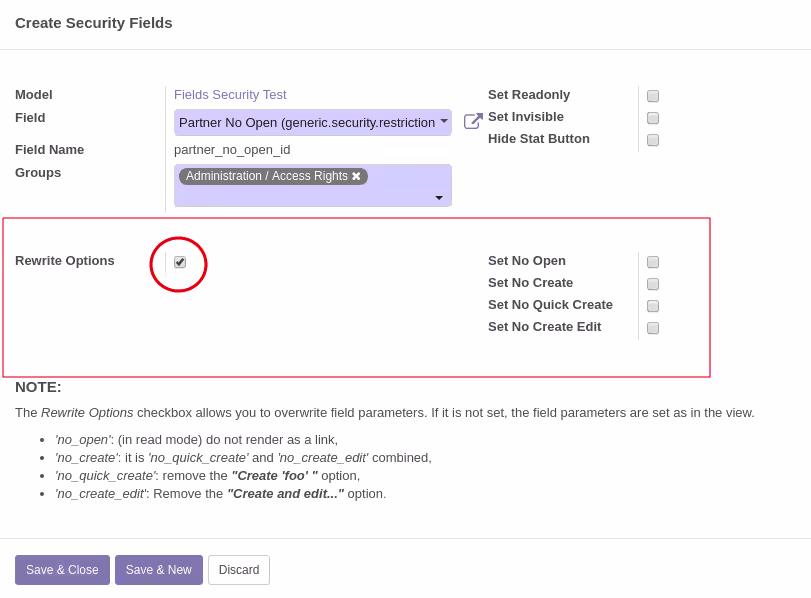Image resolution: width=811 pixels, height=598 pixels.
Task: Click inside the Partner No Open field input
Action: 307,123
